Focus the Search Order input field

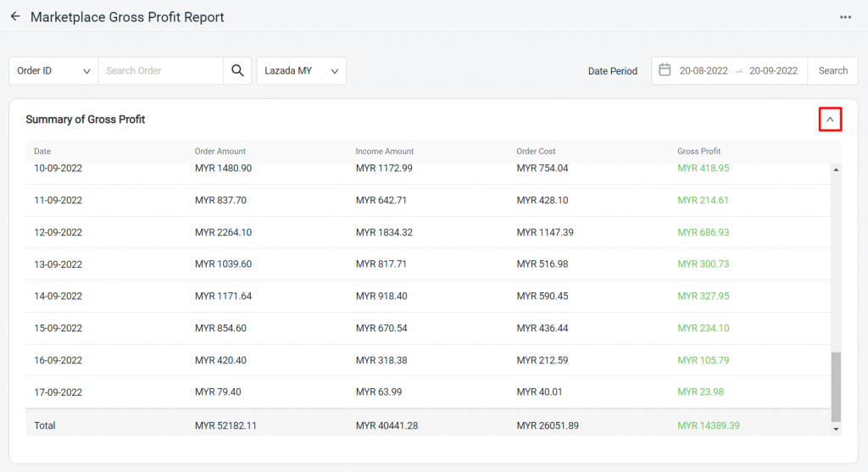[160, 71]
